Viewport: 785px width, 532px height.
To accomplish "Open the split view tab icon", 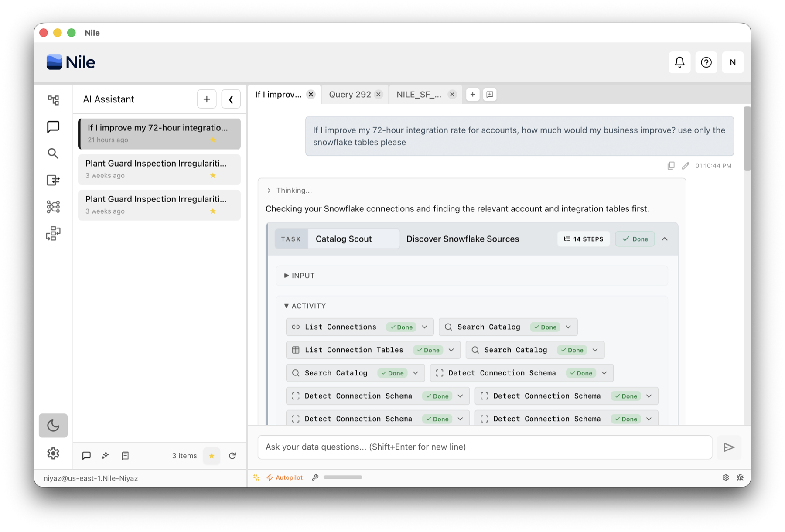I will point(490,94).
